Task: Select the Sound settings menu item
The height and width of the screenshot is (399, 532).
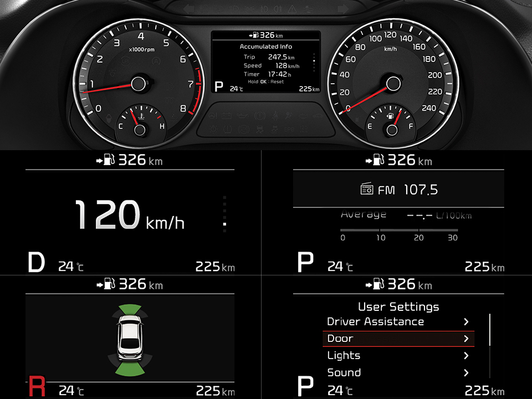Action: 344,372
